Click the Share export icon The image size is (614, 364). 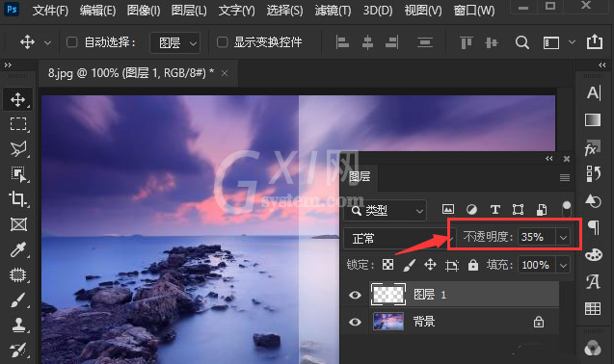click(x=594, y=41)
